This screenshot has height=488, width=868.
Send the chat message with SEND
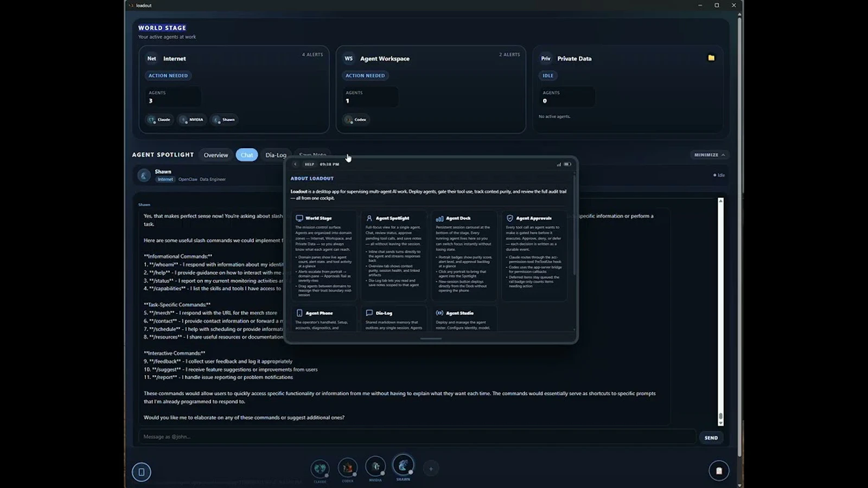coord(711,438)
